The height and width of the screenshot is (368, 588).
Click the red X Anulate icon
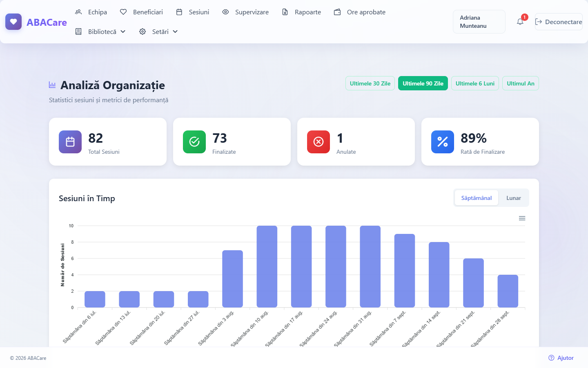pos(318,142)
